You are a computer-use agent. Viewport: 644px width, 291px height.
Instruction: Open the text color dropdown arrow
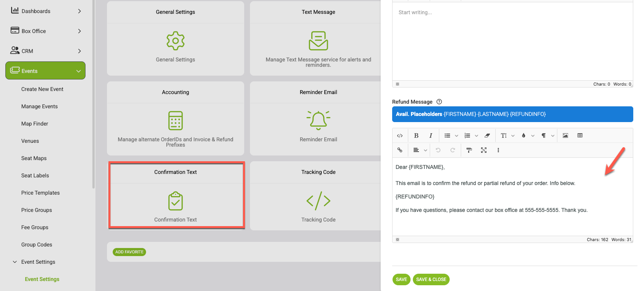pos(533,136)
